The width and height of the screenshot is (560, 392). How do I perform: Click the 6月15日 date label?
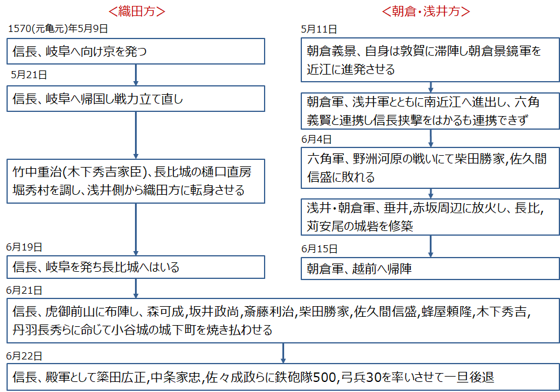click(319, 248)
